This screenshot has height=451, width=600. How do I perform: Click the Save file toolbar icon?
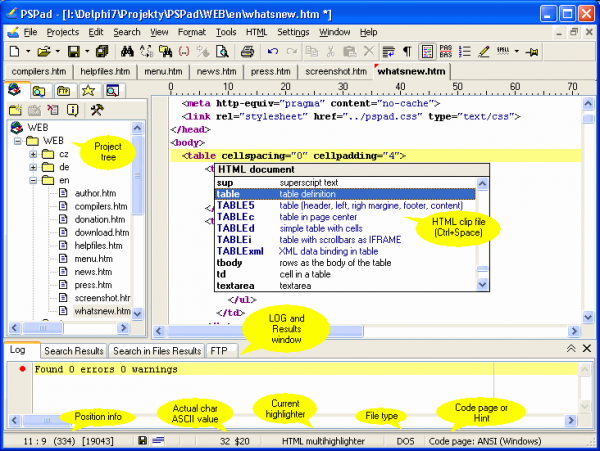(x=74, y=51)
